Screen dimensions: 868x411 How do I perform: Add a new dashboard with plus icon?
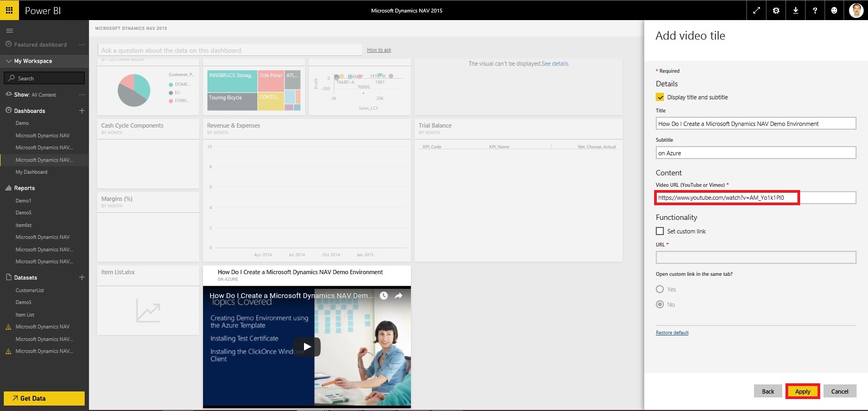pyautogui.click(x=82, y=111)
